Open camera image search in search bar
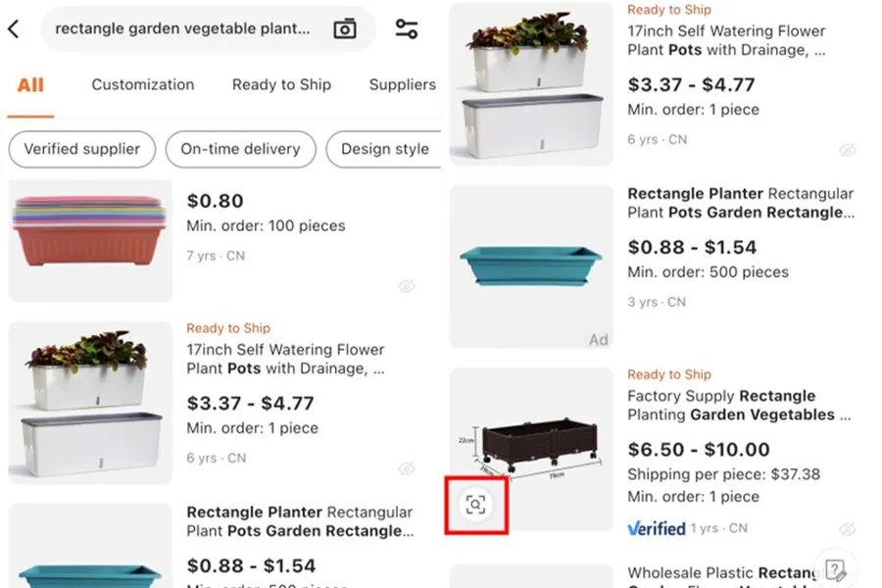882x588 pixels. click(345, 29)
